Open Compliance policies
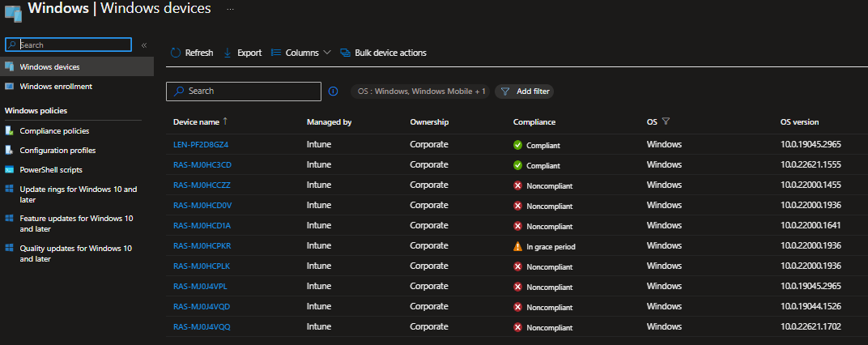 tap(54, 130)
